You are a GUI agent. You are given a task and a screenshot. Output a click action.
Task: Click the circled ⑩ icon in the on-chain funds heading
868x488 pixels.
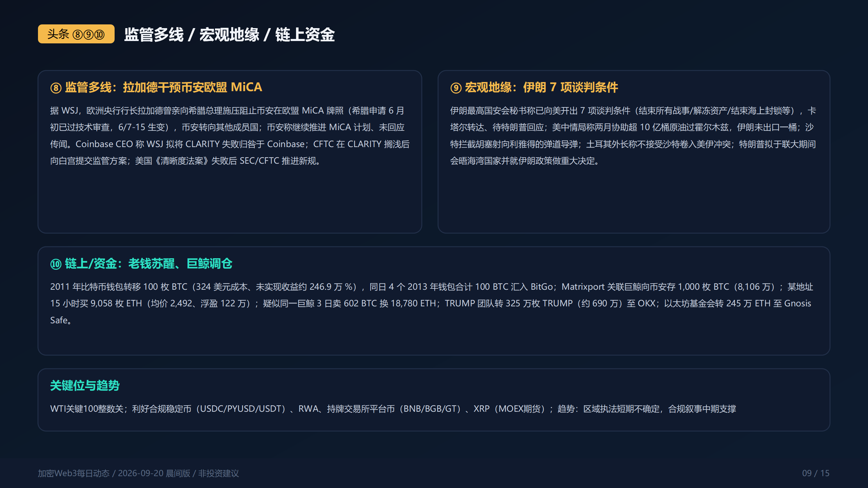click(56, 264)
